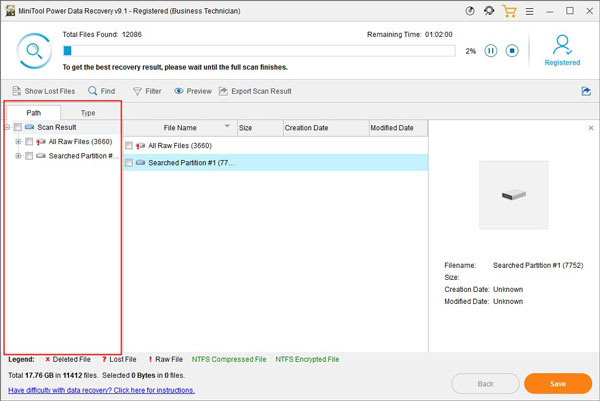The image size is (600, 401).
Task: Tick All Raw Files checkbox in file list
Action: coord(129,146)
